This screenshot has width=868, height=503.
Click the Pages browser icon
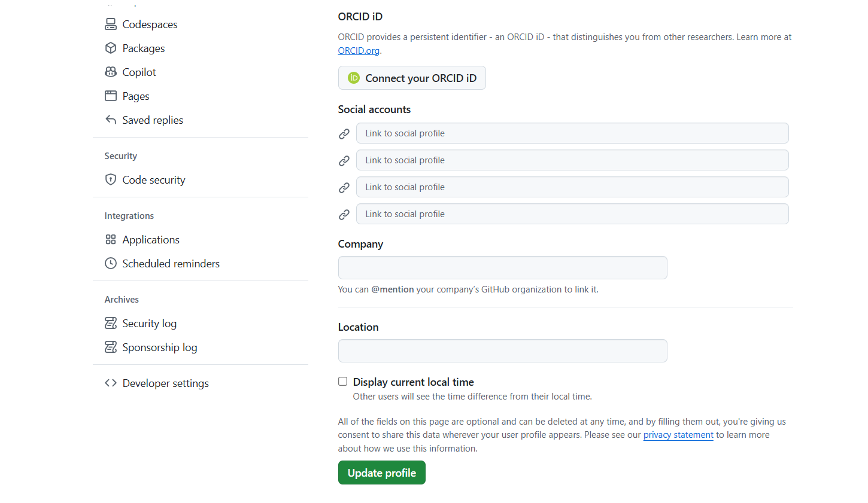(111, 96)
